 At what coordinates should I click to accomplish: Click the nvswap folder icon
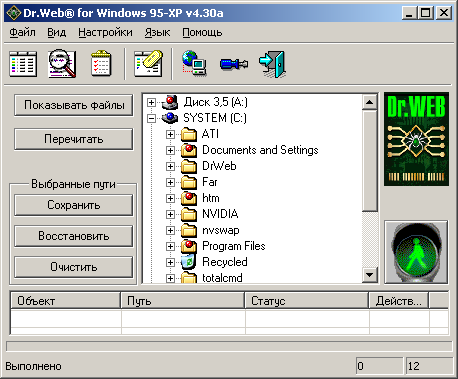pos(189,230)
